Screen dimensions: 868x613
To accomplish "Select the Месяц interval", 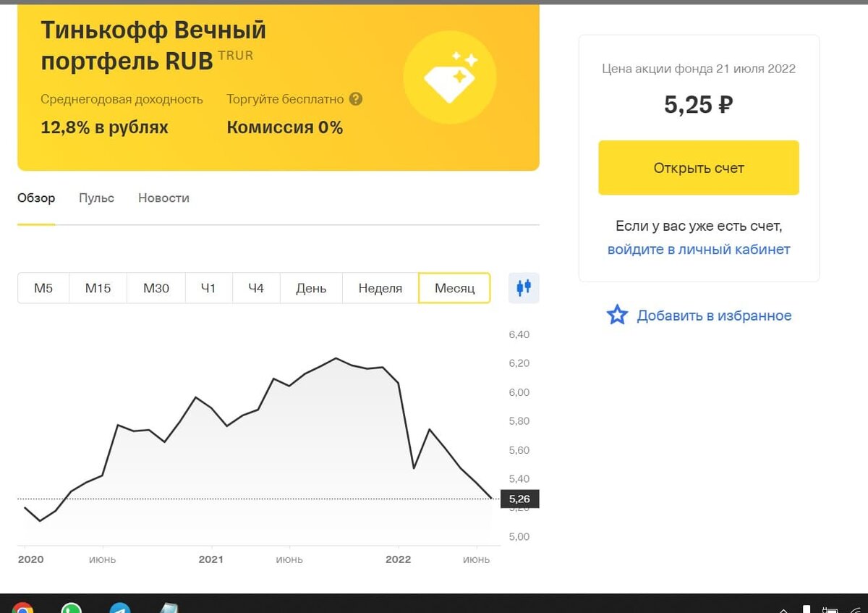I will pos(454,287).
